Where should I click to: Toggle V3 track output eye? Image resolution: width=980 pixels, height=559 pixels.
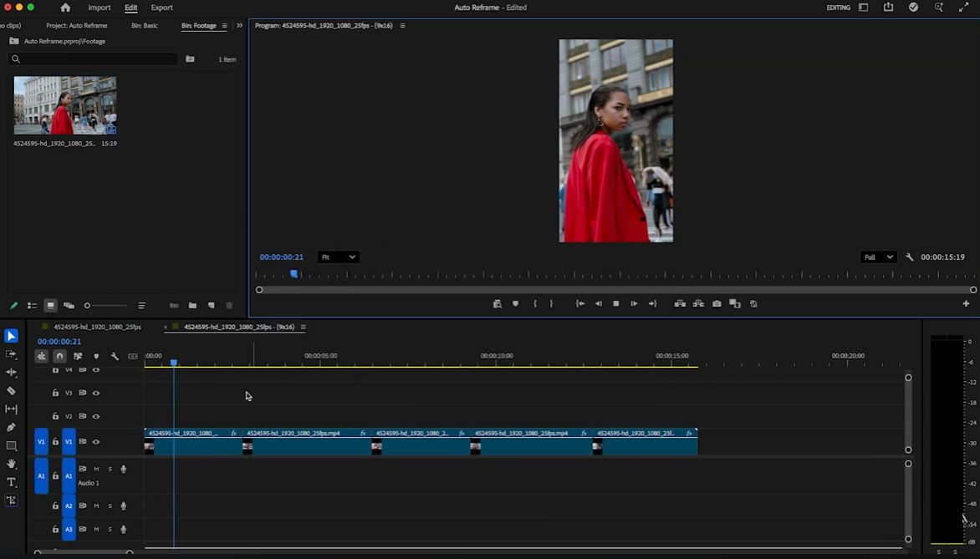coord(96,393)
